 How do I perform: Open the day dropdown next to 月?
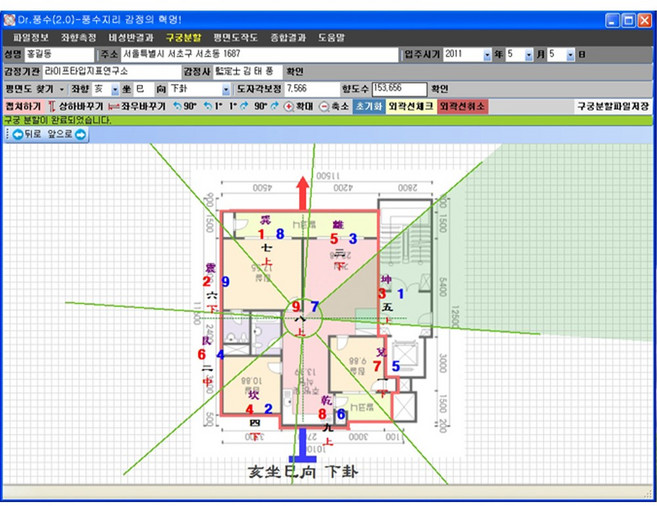coord(570,55)
